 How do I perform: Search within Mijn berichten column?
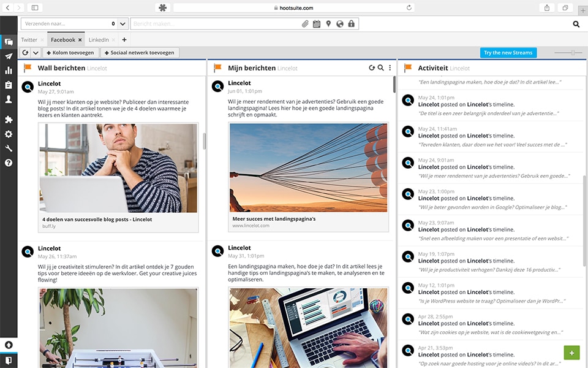coord(380,67)
